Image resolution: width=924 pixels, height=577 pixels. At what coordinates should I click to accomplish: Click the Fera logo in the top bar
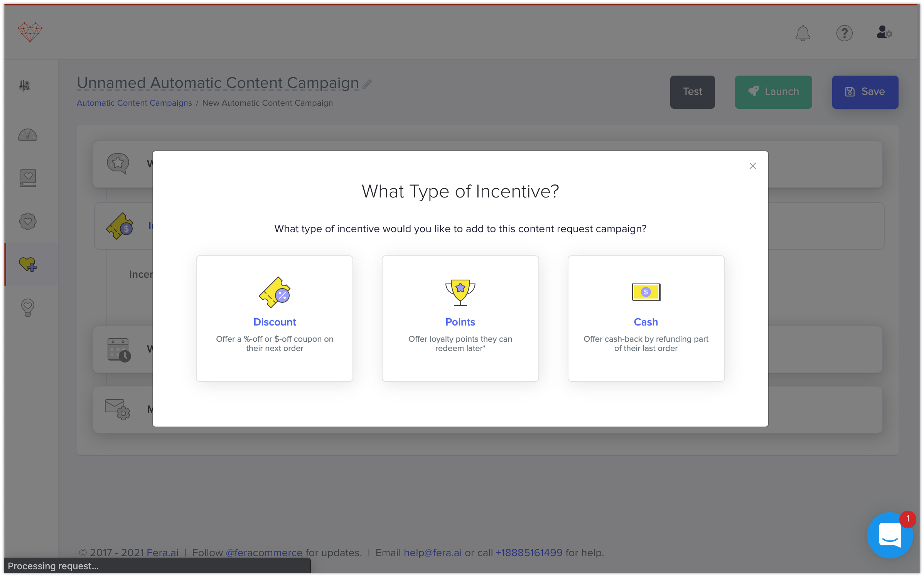[x=30, y=32]
